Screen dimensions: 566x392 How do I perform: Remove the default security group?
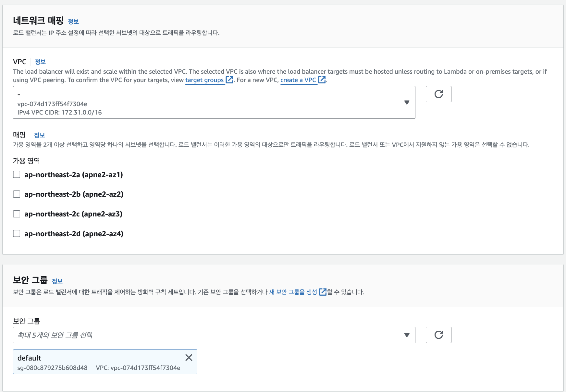[x=189, y=358]
